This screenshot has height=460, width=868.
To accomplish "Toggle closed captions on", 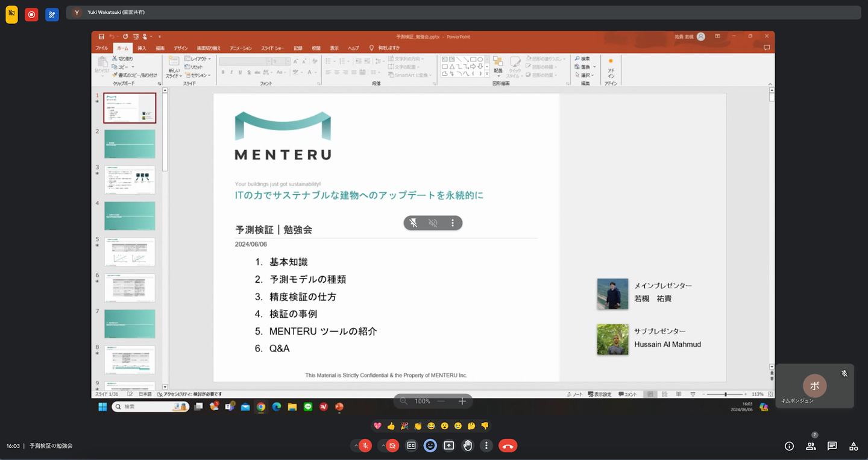I will [411, 446].
